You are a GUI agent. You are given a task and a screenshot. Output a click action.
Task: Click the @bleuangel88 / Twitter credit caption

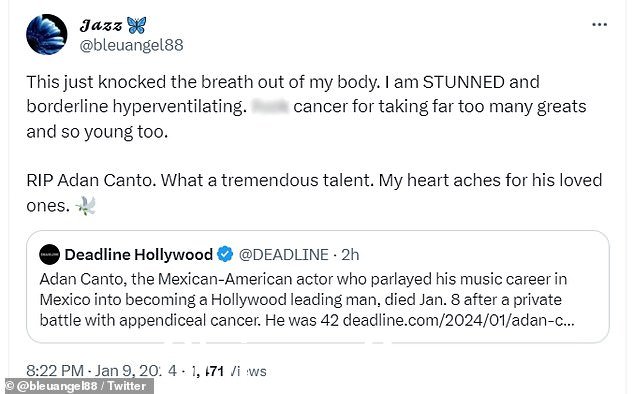(x=79, y=386)
